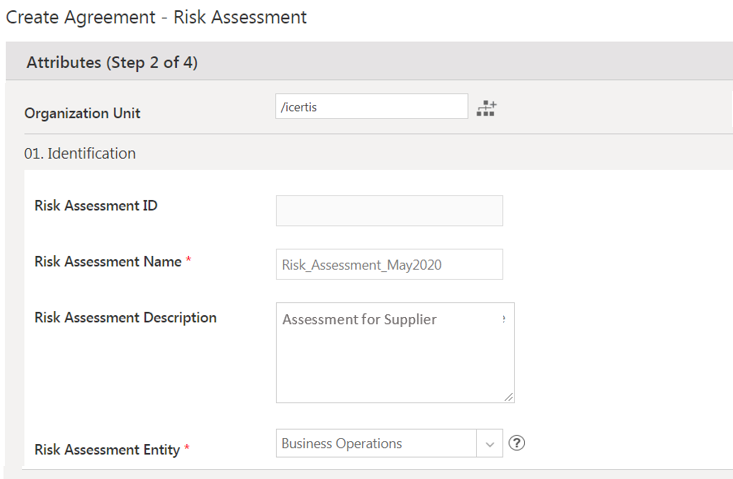The height and width of the screenshot is (479, 733).
Task: Click the Risk Assessment Entity label
Action: click(x=107, y=449)
